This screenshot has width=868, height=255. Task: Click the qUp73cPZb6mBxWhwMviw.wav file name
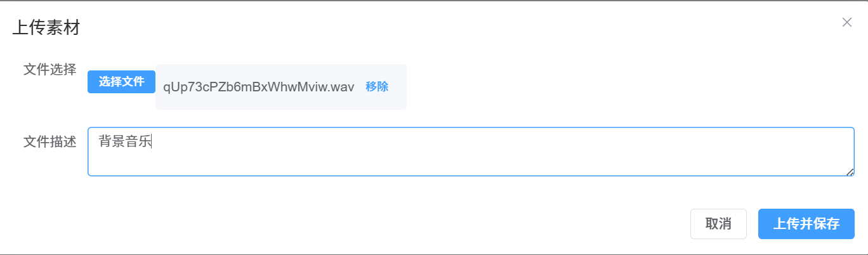click(x=258, y=87)
